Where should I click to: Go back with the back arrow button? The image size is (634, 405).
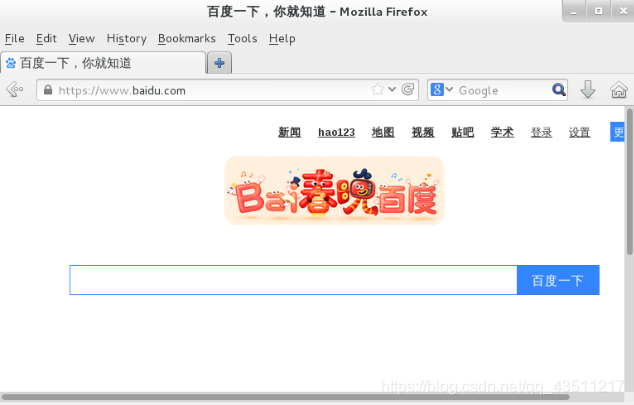15,89
